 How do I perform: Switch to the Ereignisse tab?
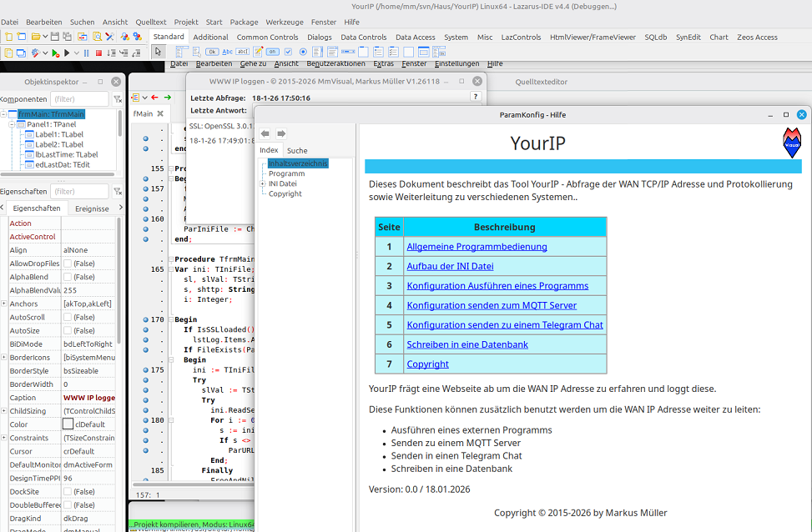pyautogui.click(x=92, y=208)
